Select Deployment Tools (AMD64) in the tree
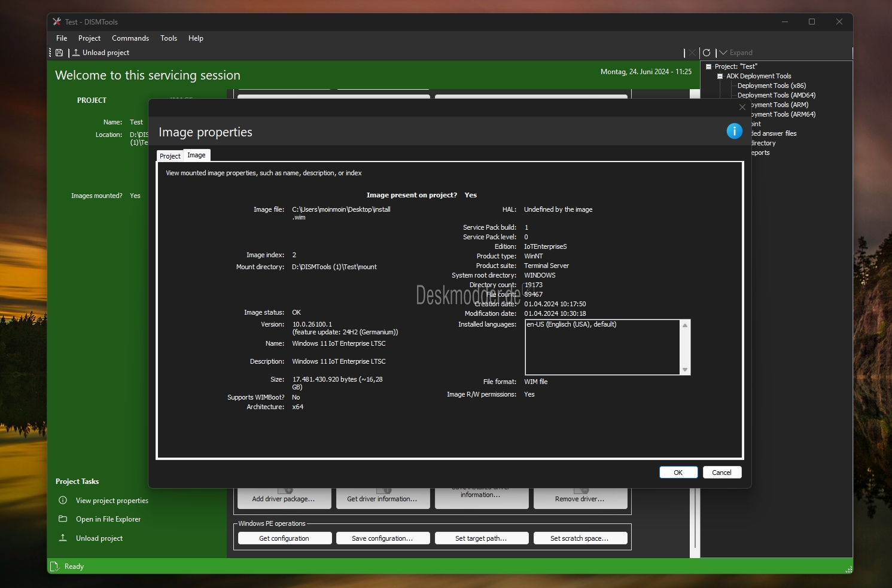The height and width of the screenshot is (588, 892). point(777,95)
